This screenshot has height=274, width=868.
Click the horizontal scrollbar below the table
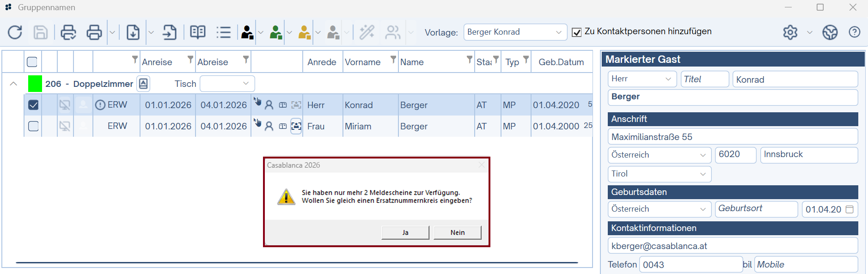click(297, 262)
